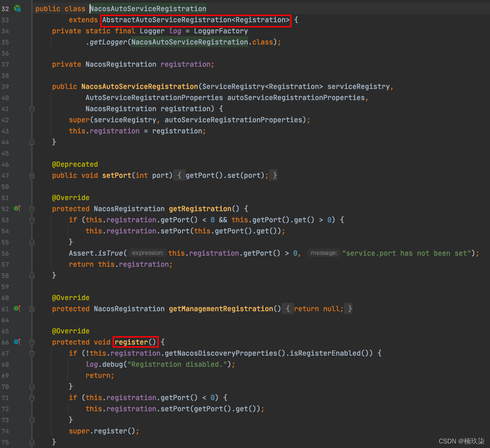Click line number 59 in the gutter
Viewport: 490px width, 448px height.
pyautogui.click(x=5, y=287)
